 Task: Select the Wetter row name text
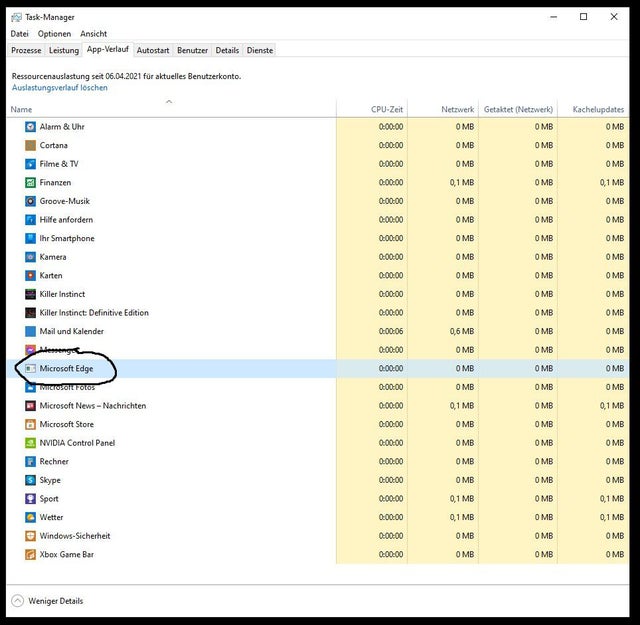(51, 518)
